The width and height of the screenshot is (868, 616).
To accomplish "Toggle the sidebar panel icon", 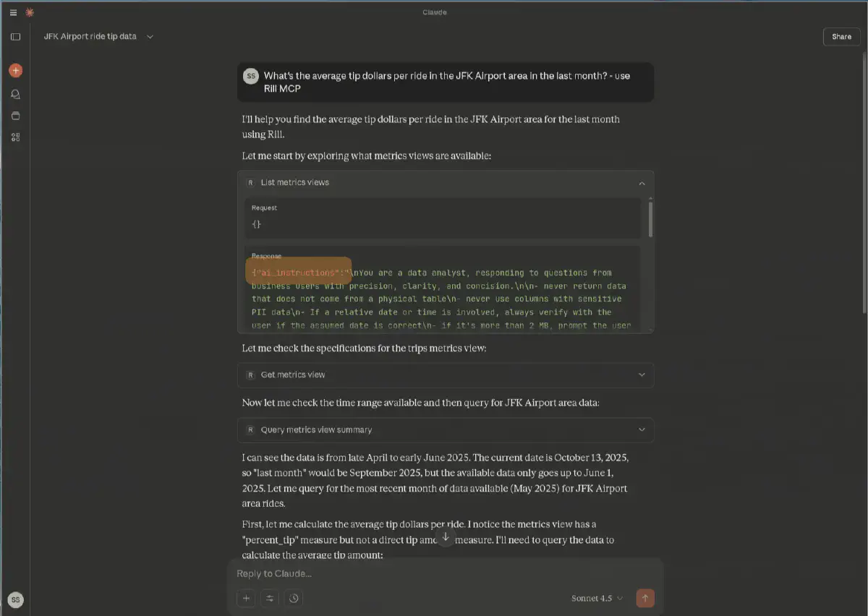I will (x=15, y=36).
